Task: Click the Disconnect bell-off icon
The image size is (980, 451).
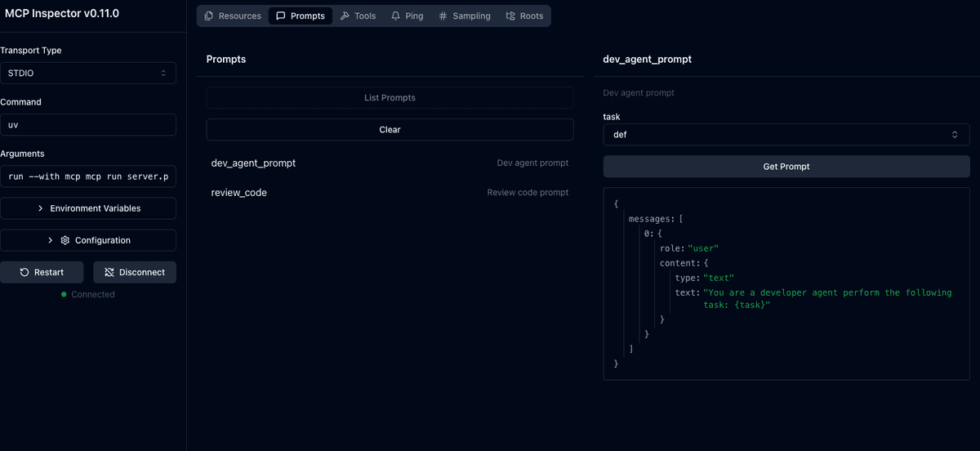Action: 109,272
